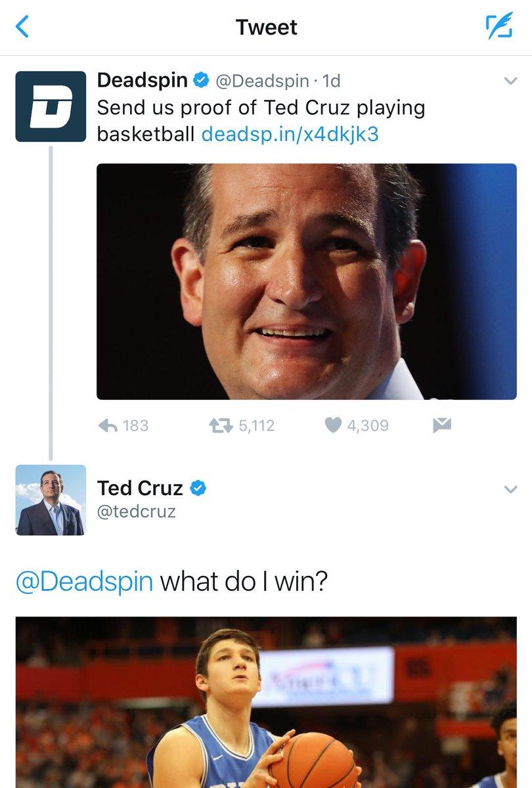View the Ted Cruz close-up photo
The height and width of the screenshot is (788, 532).
tap(307, 282)
